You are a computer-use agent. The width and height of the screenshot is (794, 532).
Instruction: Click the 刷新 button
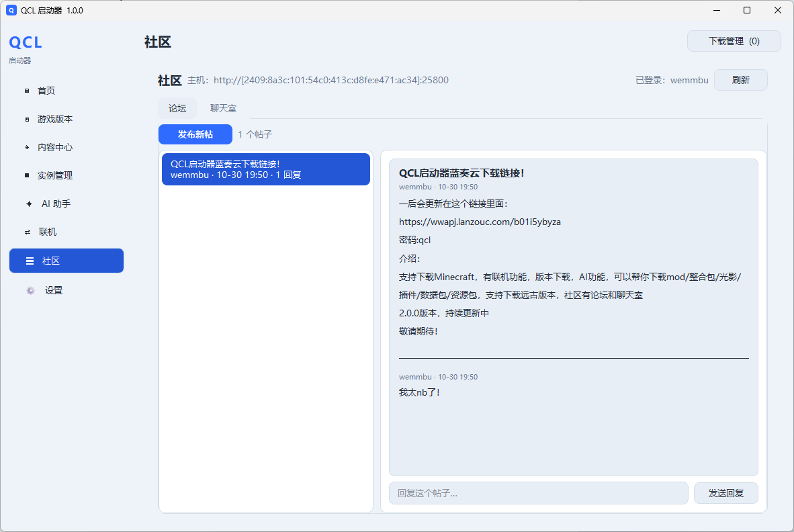[741, 80]
